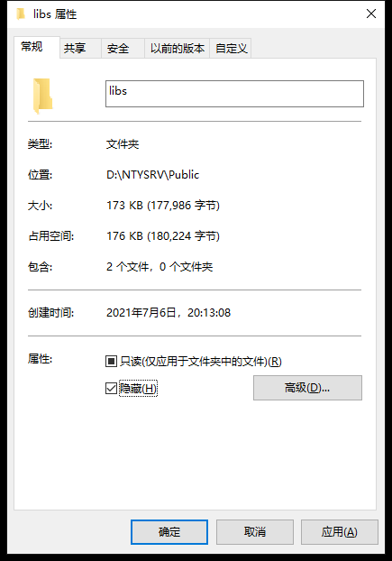Screen dimensions: 392x561
Task: Open the 安全 tab
Action: coord(118,49)
